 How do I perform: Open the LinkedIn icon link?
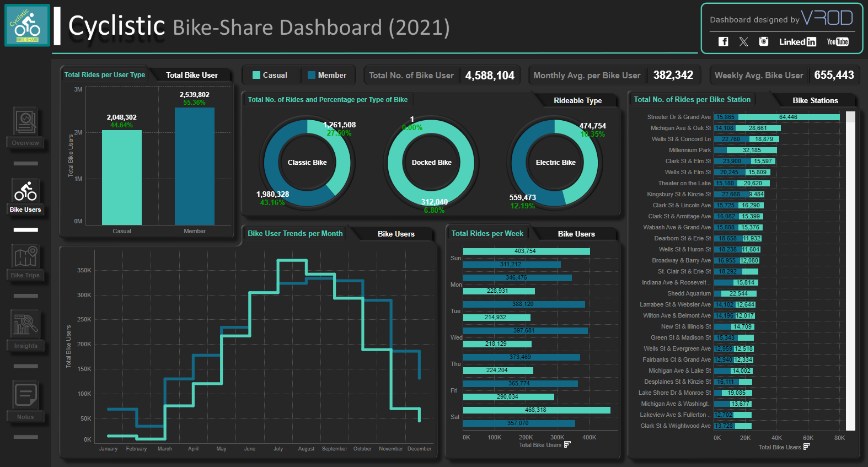pos(797,42)
